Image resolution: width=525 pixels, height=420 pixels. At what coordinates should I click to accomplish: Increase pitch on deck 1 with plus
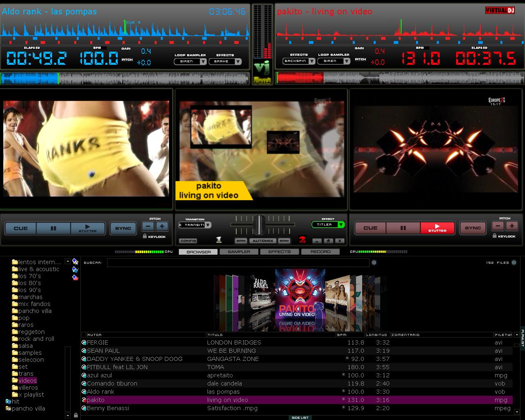pos(162,226)
